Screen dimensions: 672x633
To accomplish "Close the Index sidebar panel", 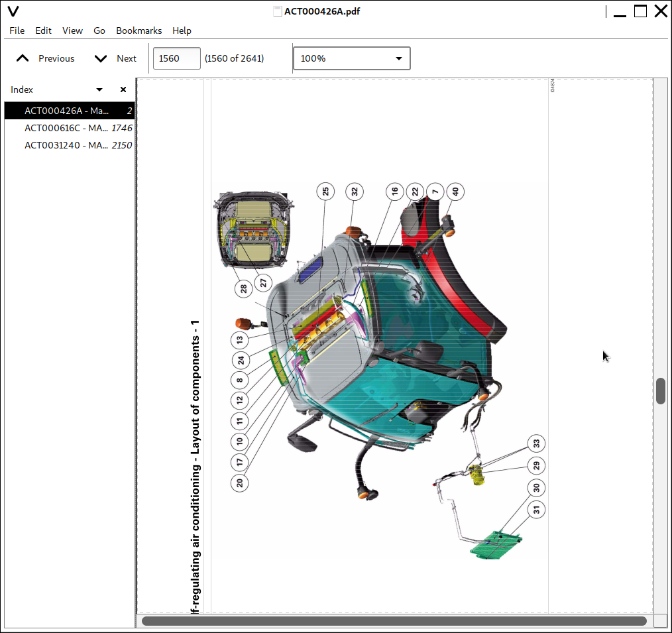I will tap(123, 89).
